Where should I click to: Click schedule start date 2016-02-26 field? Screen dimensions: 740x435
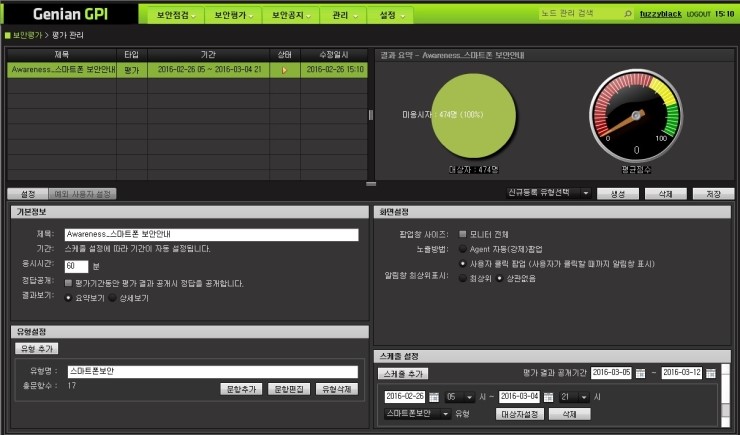click(405, 397)
